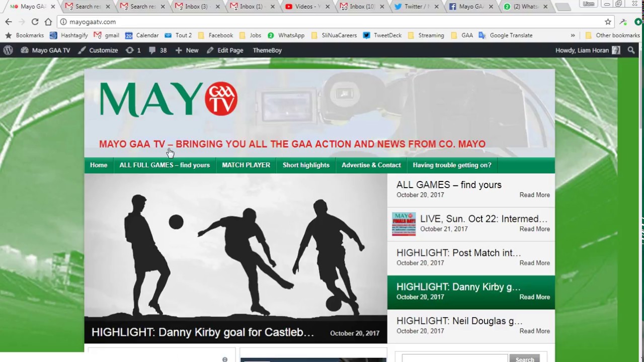Switch to the Inbox (3) Gmail tab
The height and width of the screenshot is (362, 644).
197,7
